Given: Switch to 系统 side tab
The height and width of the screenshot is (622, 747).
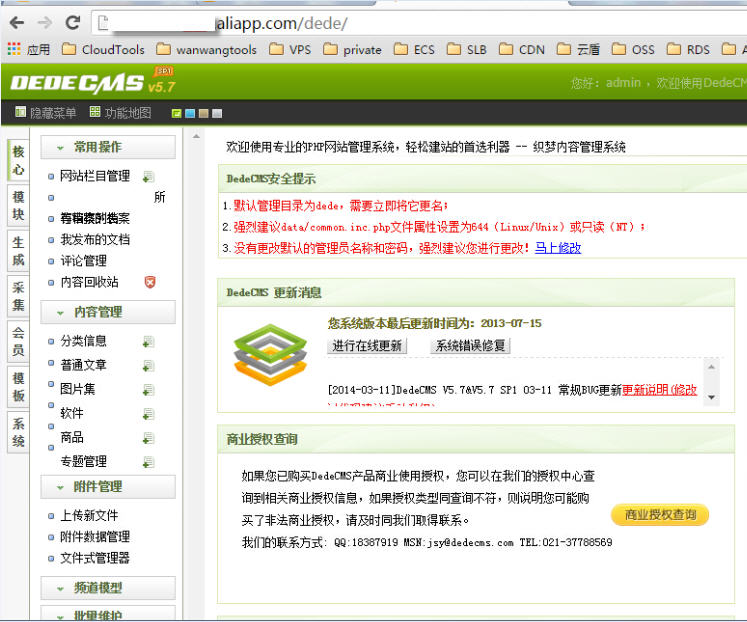Looking at the screenshot, I should 18,432.
